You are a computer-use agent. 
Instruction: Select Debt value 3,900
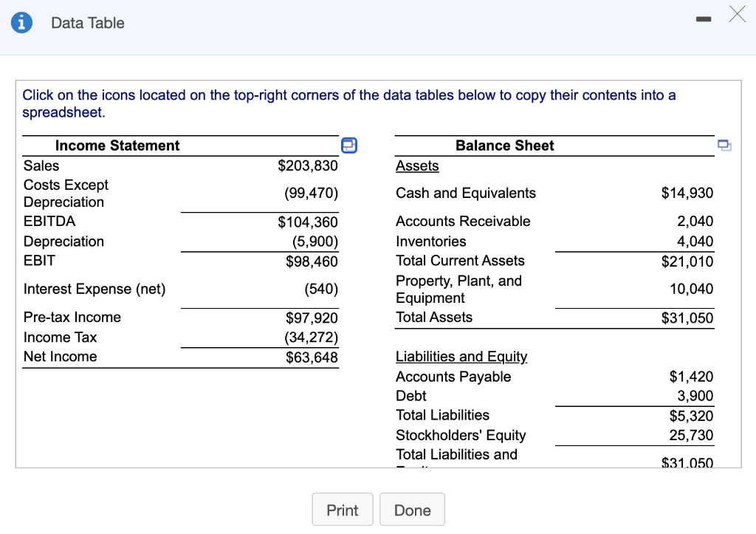[695, 396]
